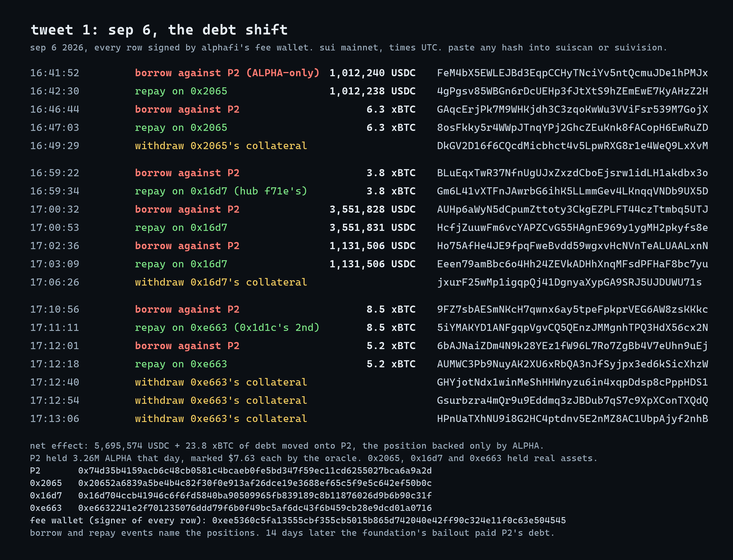Click the "P2 held 3.26M ALPHA" line
This screenshot has width=733, height=560.
coord(314,458)
